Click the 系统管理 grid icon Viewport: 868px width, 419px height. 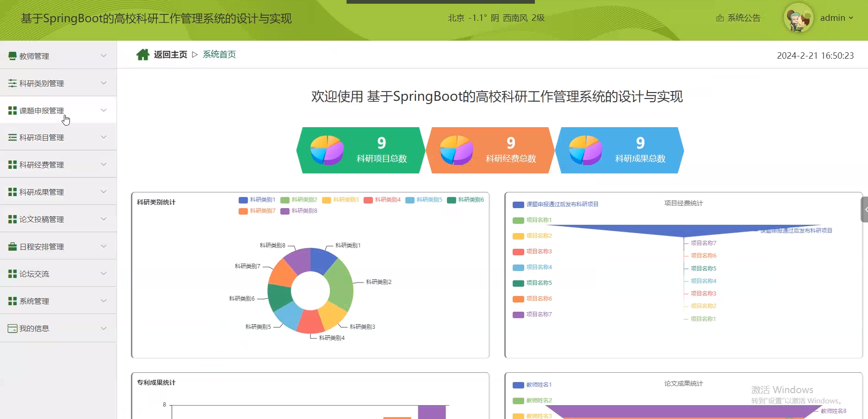(x=12, y=301)
